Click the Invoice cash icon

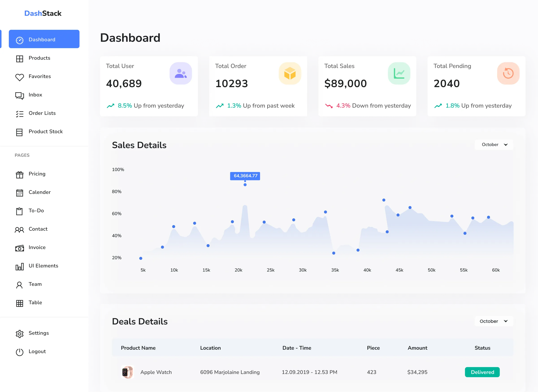coord(20,248)
